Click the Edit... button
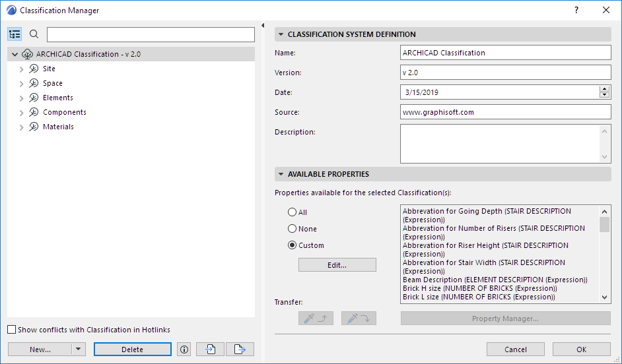The width and height of the screenshot is (622, 364). tap(337, 265)
